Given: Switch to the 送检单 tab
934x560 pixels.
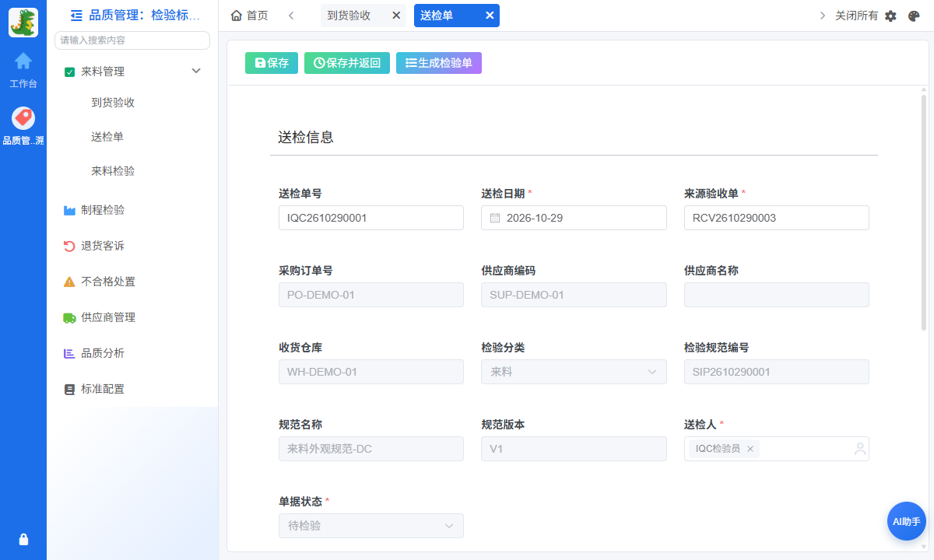Looking at the screenshot, I should tap(437, 16).
